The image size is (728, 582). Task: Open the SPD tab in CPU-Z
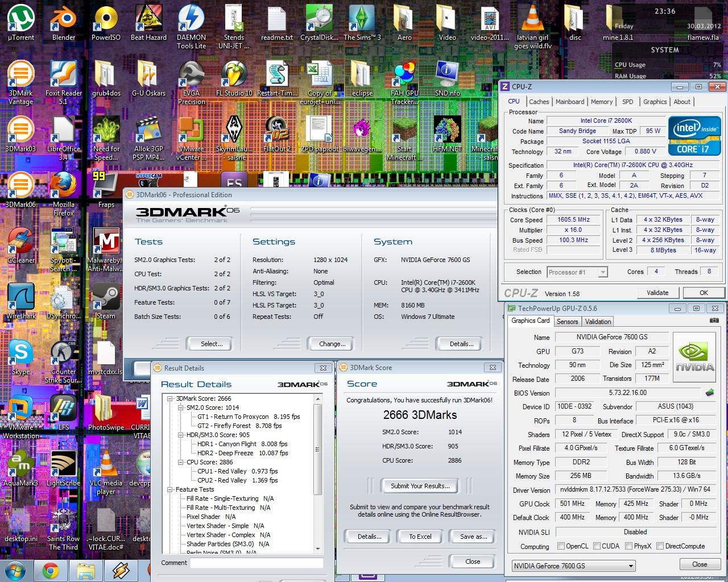(628, 102)
